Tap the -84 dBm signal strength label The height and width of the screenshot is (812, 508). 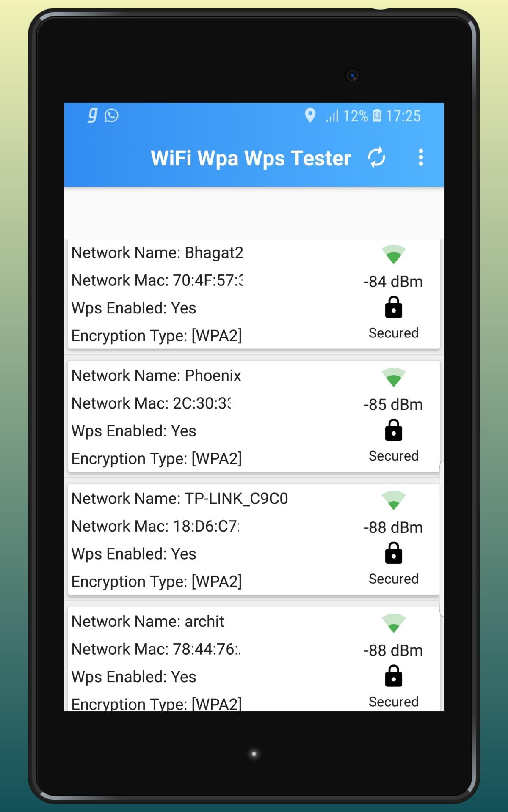[393, 282]
